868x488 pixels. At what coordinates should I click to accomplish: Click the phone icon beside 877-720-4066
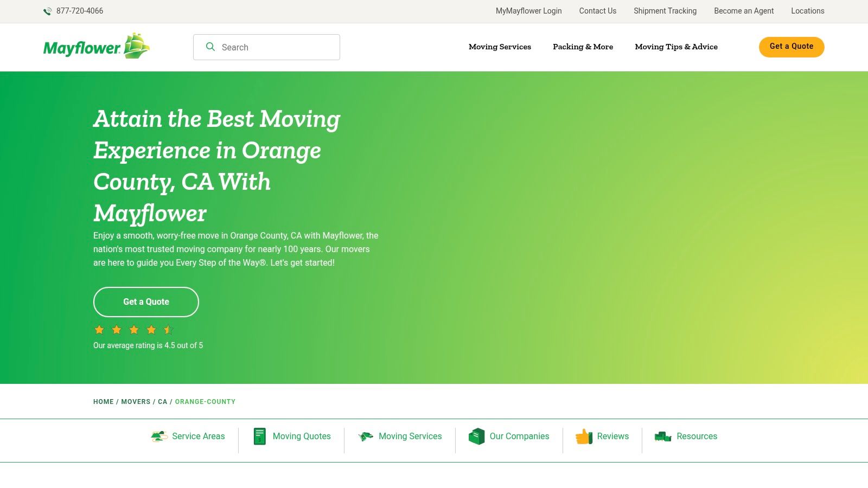[48, 11]
